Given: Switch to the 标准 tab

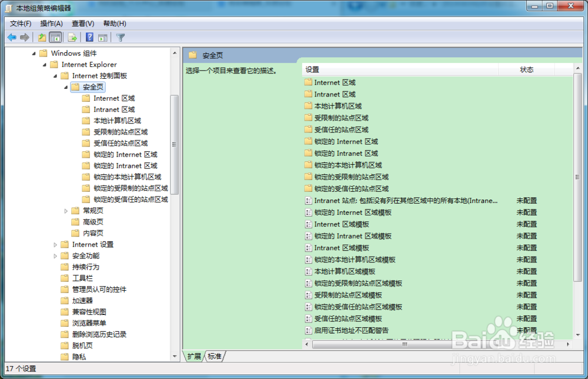Looking at the screenshot, I should click(215, 356).
